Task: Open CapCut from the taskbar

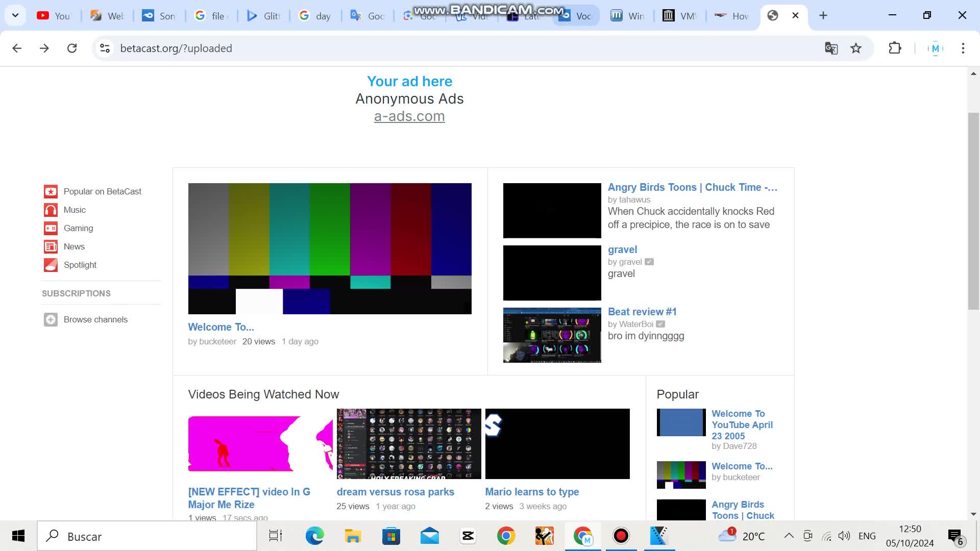Action: point(468,536)
